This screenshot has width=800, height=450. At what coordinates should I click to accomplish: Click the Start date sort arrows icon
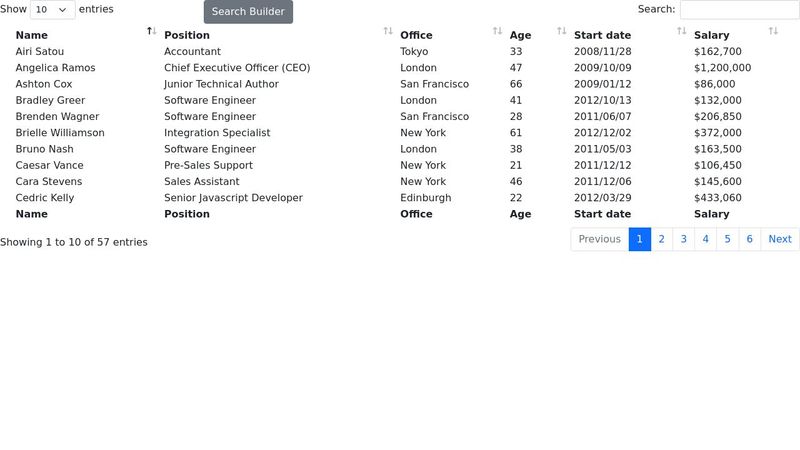[x=681, y=32]
